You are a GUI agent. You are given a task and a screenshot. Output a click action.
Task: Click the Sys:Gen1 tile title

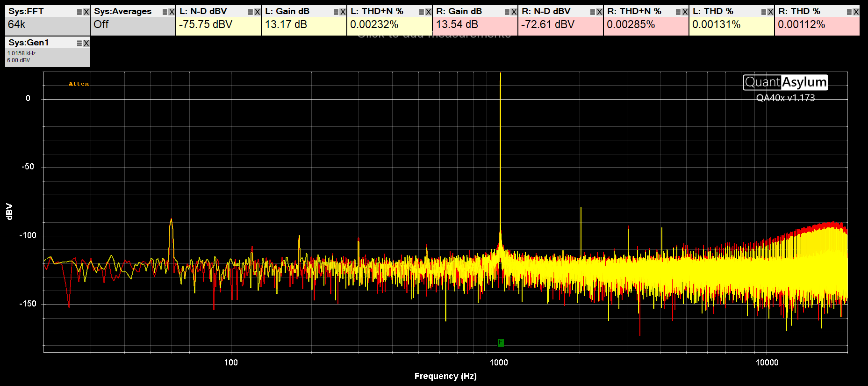(x=29, y=43)
